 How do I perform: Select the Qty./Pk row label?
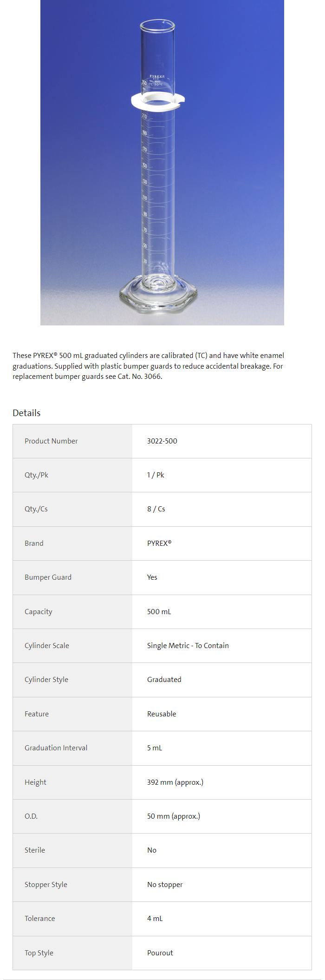(x=36, y=475)
